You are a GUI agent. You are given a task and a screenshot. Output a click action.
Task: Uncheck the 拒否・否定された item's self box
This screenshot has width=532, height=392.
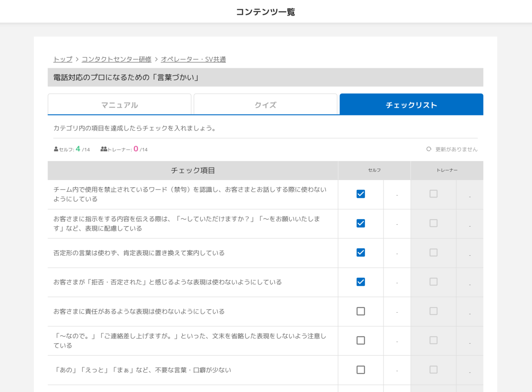[360, 282]
